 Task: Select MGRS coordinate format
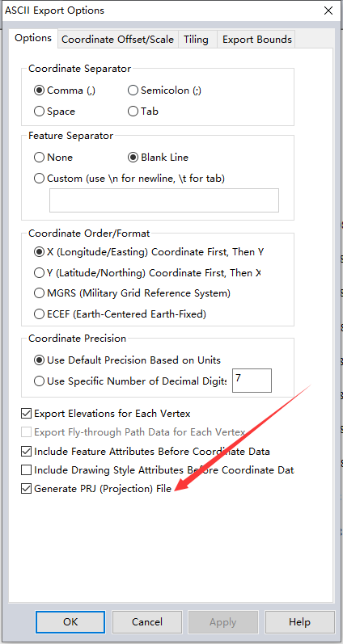point(133,293)
